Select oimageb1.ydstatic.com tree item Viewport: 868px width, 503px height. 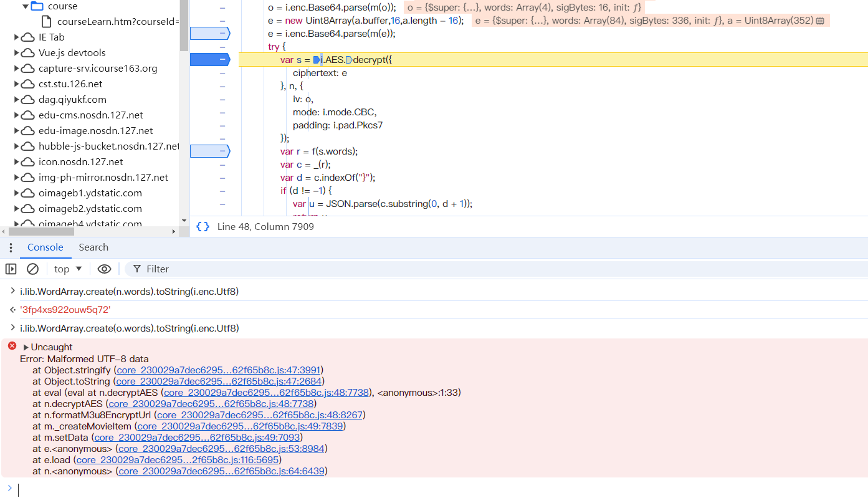tap(90, 193)
